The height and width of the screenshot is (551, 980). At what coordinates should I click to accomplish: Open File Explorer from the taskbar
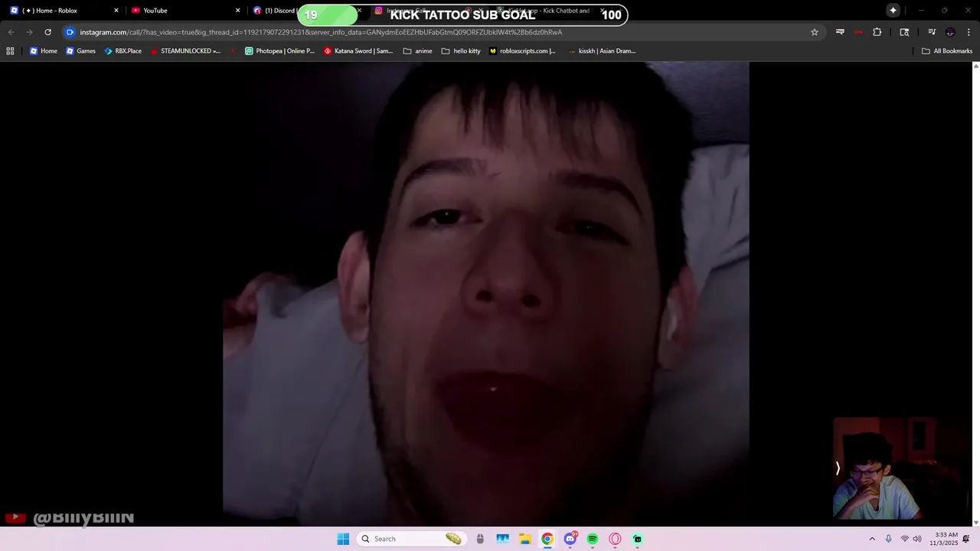(x=524, y=539)
